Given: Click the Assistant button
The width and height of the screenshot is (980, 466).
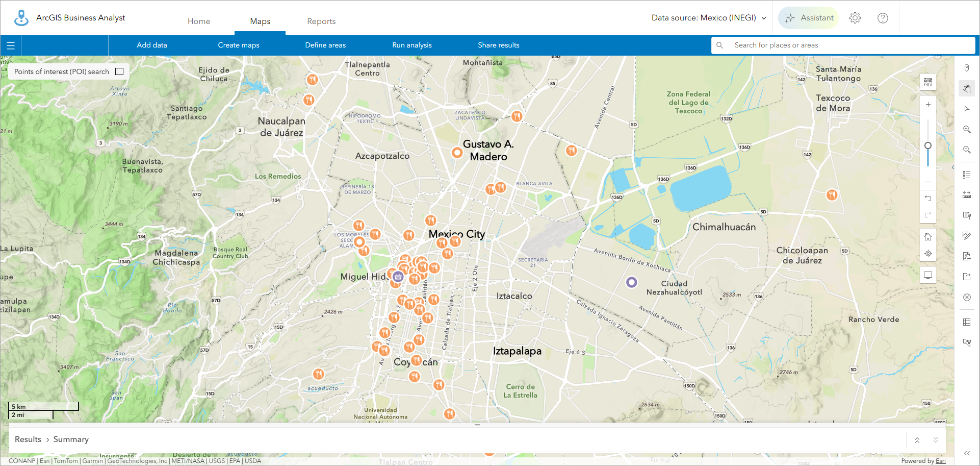Looking at the screenshot, I should [808, 18].
